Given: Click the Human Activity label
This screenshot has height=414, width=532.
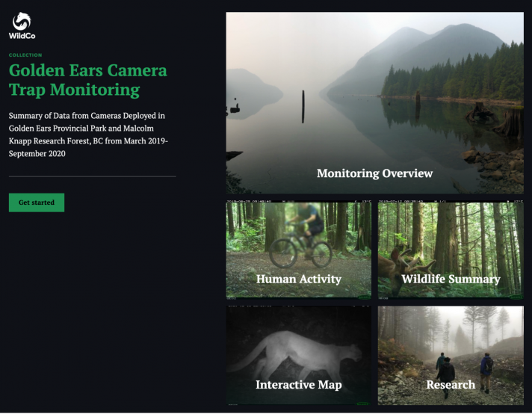Looking at the screenshot, I should 299,279.
